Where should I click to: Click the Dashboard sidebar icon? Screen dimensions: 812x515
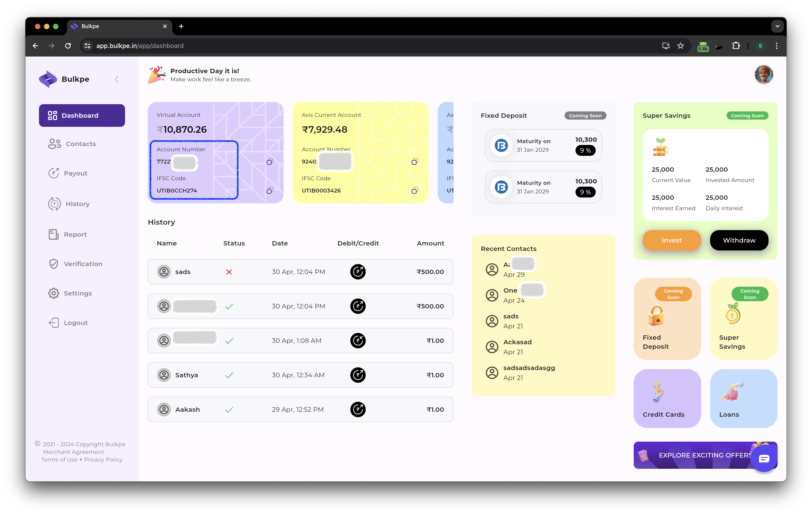tap(53, 115)
